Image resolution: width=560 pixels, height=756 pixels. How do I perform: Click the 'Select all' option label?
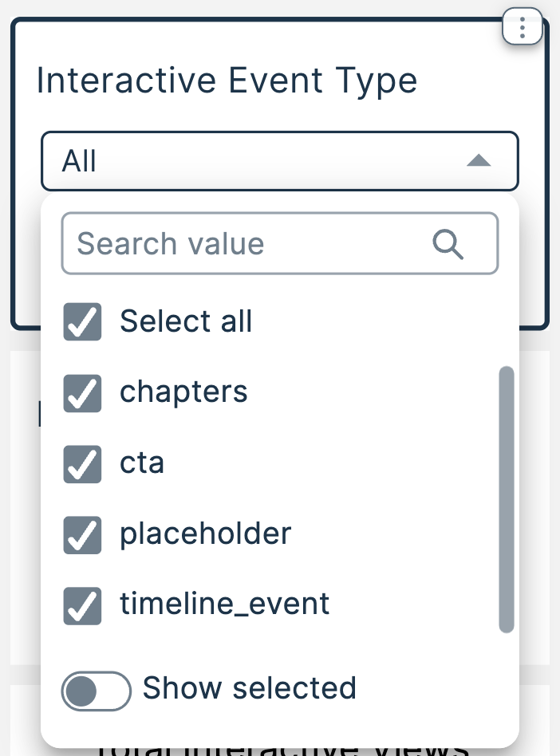tap(186, 321)
